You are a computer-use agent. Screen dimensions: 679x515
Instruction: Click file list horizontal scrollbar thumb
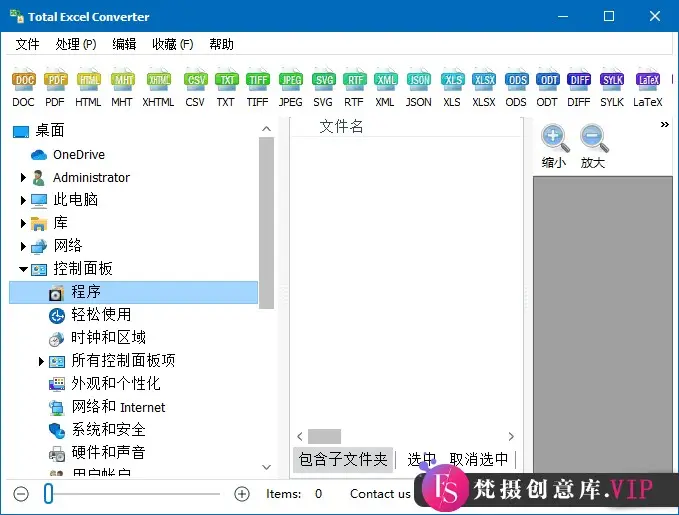click(x=324, y=437)
